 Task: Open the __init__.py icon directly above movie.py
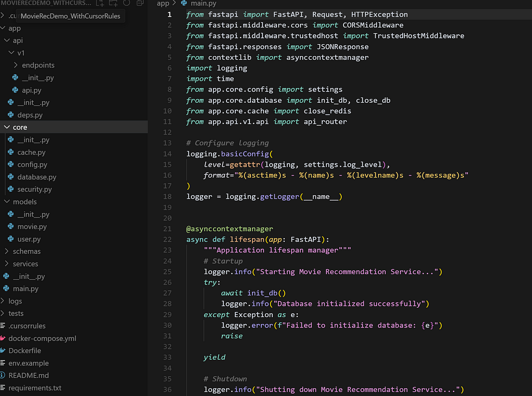point(11,214)
